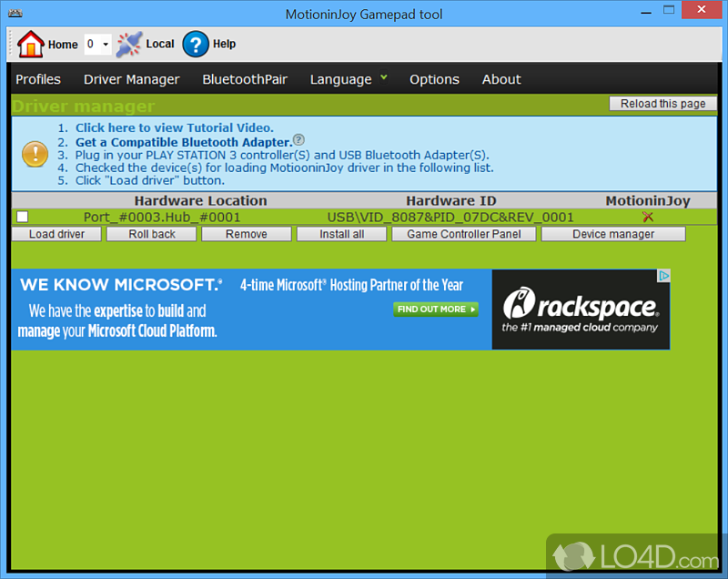Click FIND OUT MORE on Rackspace ad
Screen dimensions: 728x579
(x=436, y=310)
